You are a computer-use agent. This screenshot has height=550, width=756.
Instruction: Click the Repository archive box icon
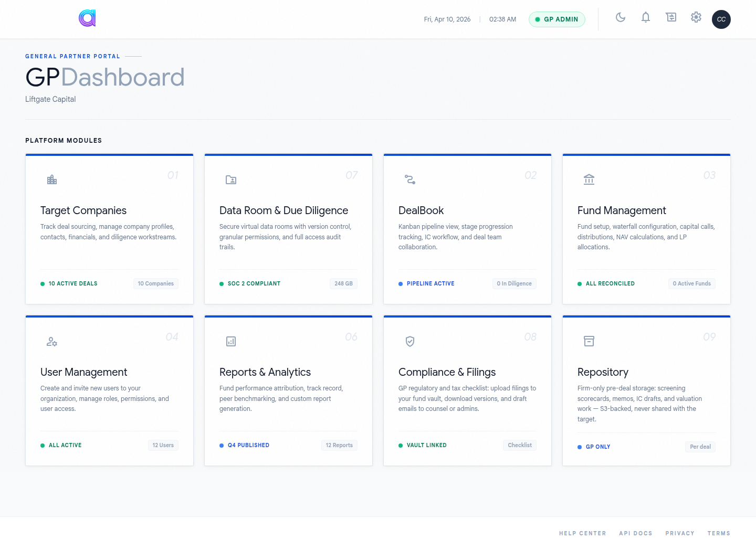[589, 342]
